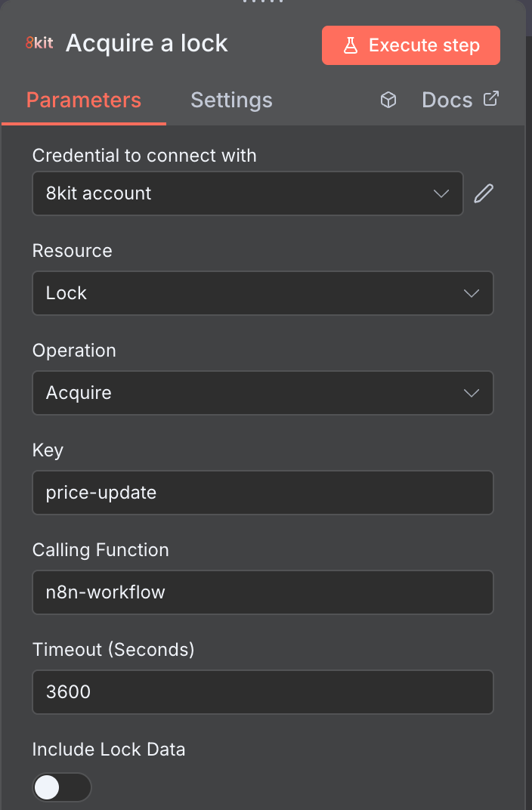Screen dimensions: 532x810
Task: Click the chevron arrow in Resource field
Action: [472, 293]
